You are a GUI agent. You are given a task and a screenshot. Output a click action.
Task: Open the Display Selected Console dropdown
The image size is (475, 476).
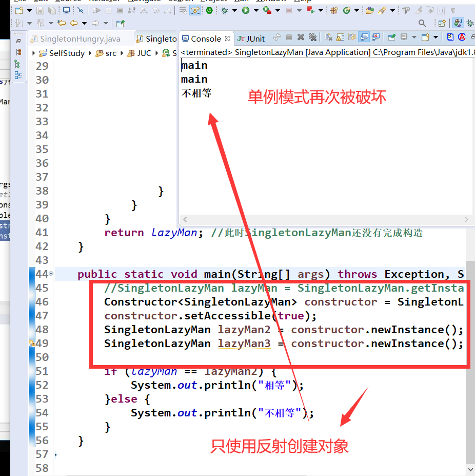click(414, 37)
